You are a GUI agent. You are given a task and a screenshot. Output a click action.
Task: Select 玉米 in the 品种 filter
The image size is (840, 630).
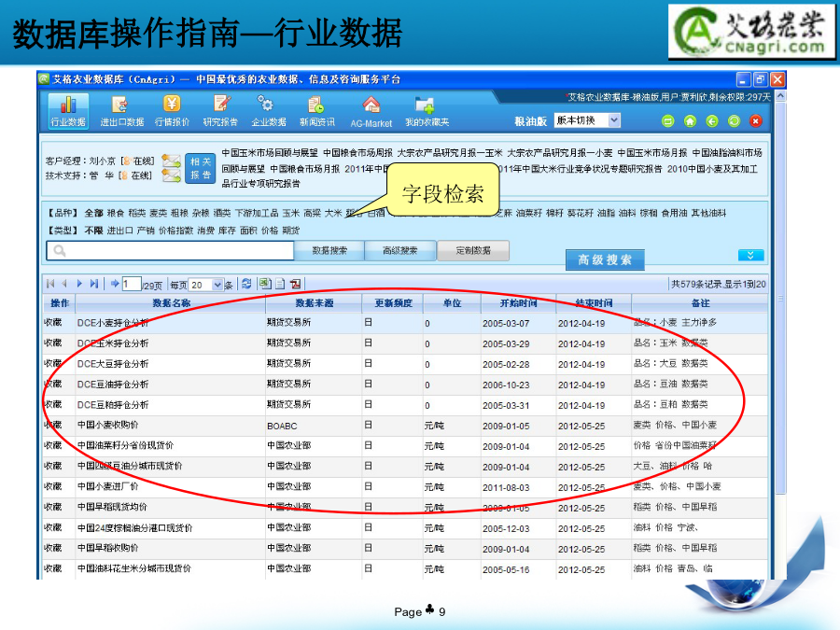click(x=291, y=213)
